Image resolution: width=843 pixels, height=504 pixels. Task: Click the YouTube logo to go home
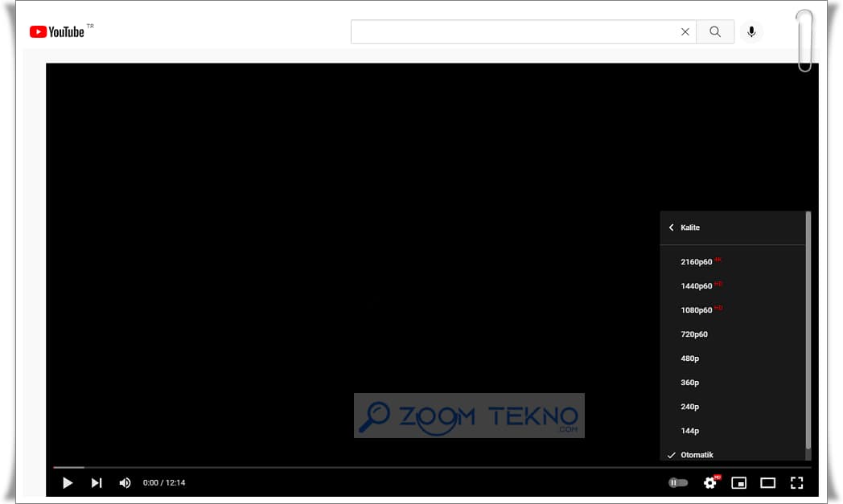[57, 32]
